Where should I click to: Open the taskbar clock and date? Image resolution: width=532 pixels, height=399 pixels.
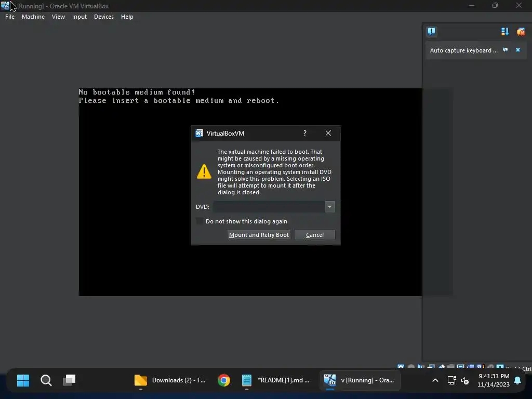click(494, 380)
